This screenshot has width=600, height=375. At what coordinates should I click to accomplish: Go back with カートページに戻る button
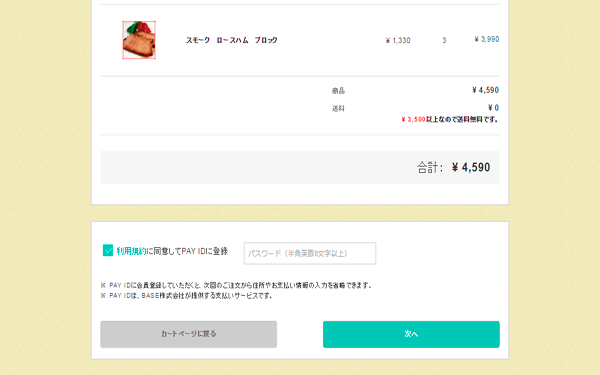189,334
